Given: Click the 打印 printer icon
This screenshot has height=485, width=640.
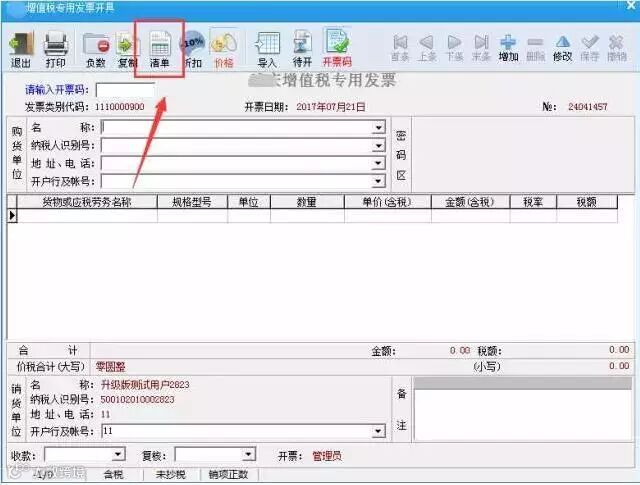Looking at the screenshot, I should point(56,49).
